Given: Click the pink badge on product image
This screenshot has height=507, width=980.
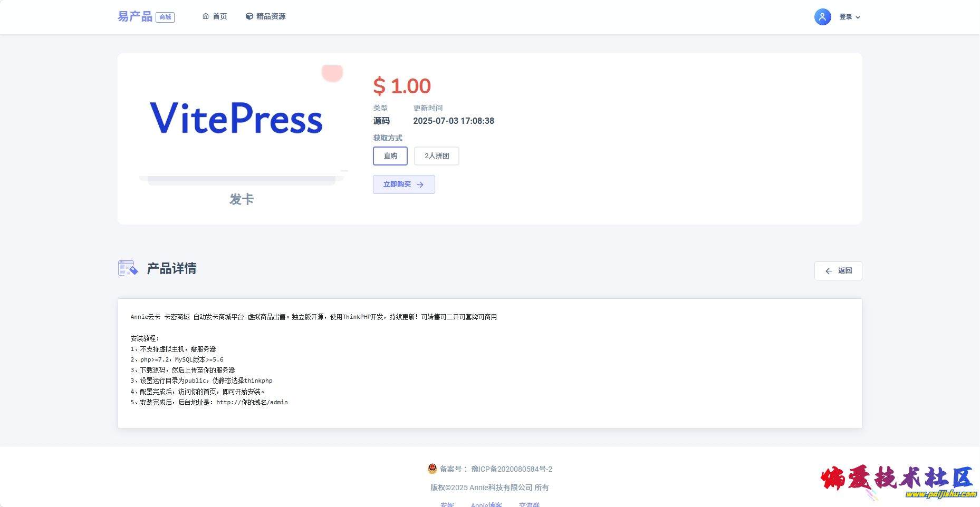Looking at the screenshot, I should point(332,73).
